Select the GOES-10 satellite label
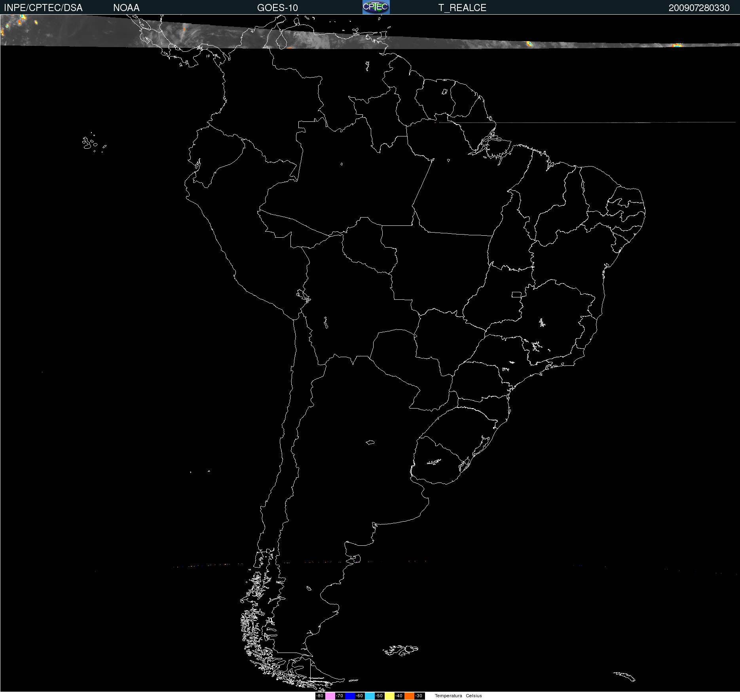 point(277,8)
